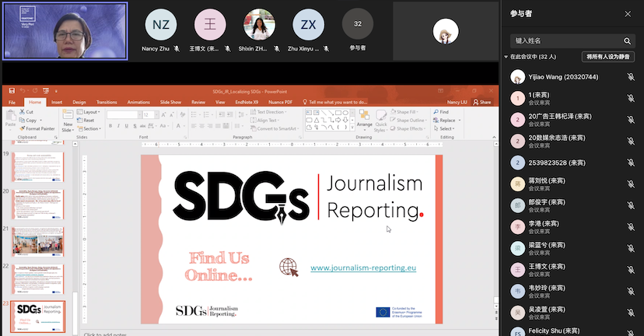Toggle mute for 20数媒余志浩
This screenshot has width=644, height=336.
pyautogui.click(x=631, y=141)
